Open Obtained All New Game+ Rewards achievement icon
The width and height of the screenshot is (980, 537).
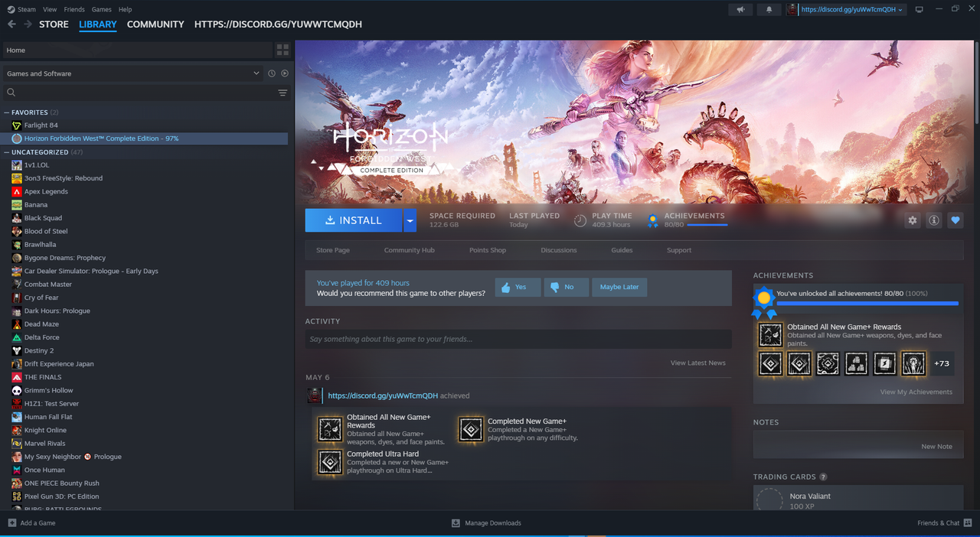(770, 335)
